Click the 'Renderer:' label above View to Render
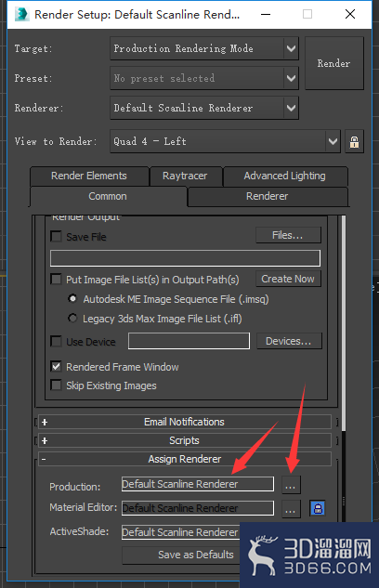 [39, 109]
